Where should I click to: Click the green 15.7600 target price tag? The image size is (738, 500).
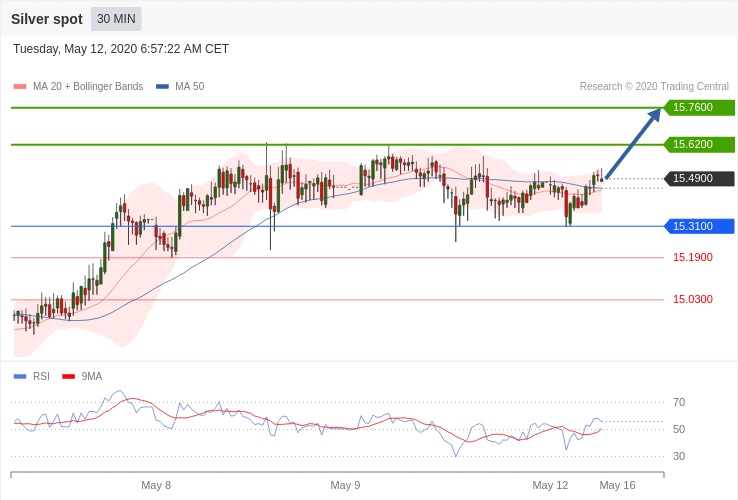[699, 108]
